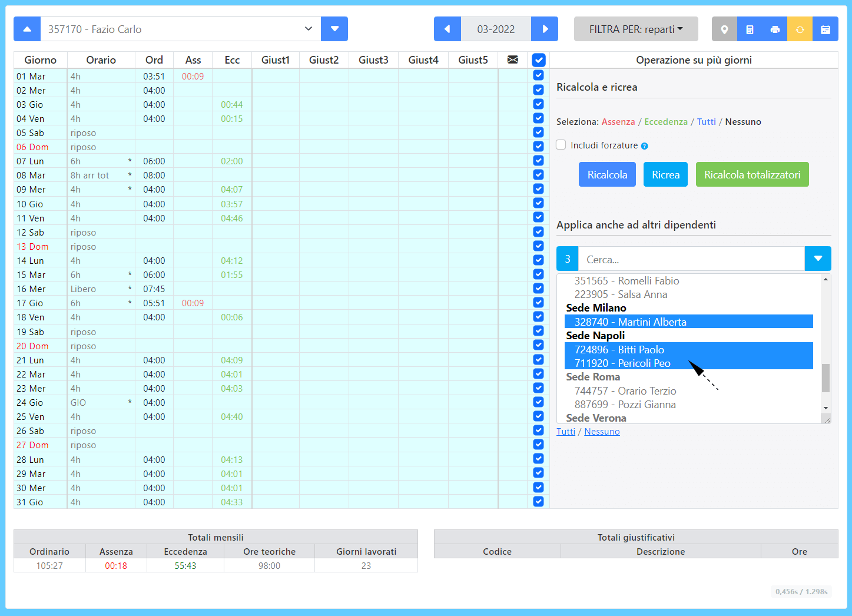The width and height of the screenshot is (852, 616).
Task: Click 105:27 Ordinario monthly total
Action: click(x=49, y=565)
